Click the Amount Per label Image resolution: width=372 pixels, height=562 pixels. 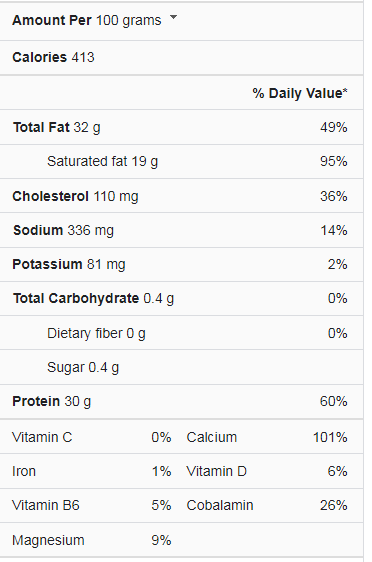(52, 20)
